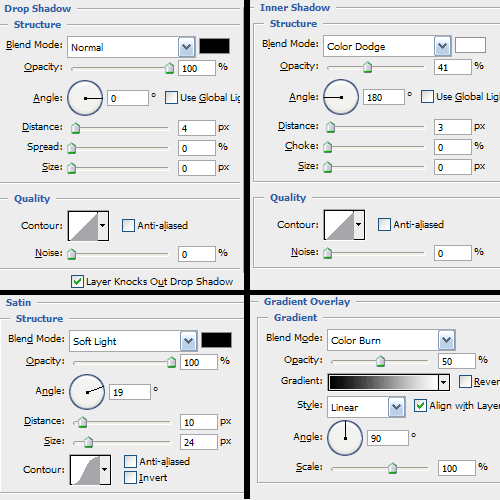Enable Use Global Light in Drop Shadow

(171, 98)
